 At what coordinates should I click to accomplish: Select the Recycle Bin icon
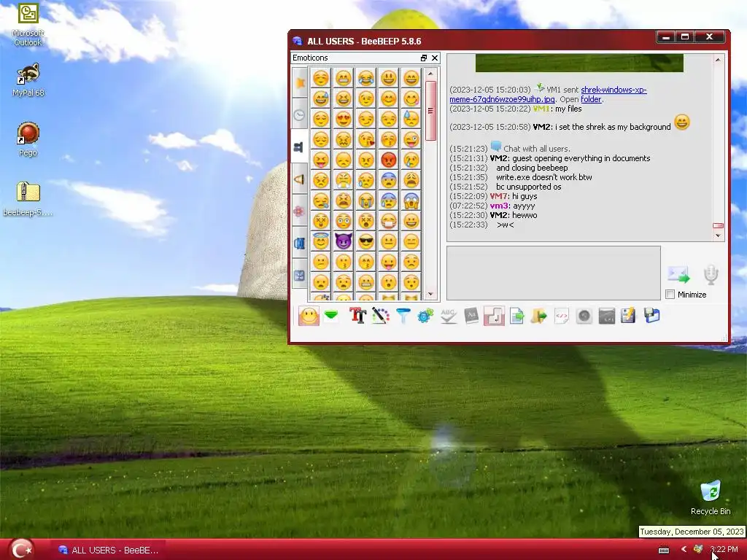(711, 497)
